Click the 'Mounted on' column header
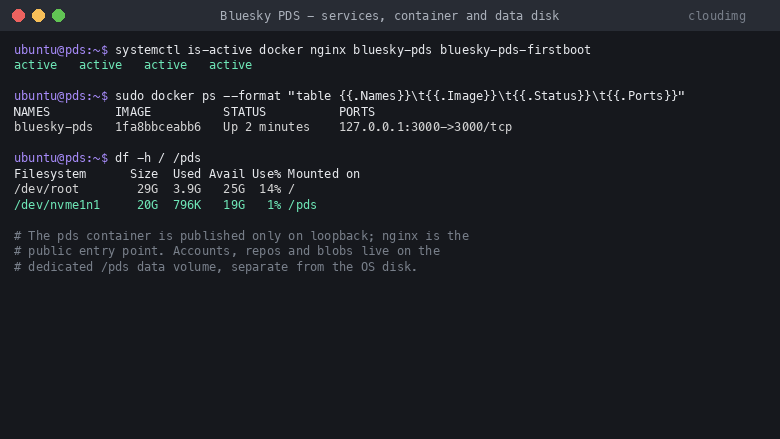This screenshot has width=780, height=439. click(x=323, y=174)
